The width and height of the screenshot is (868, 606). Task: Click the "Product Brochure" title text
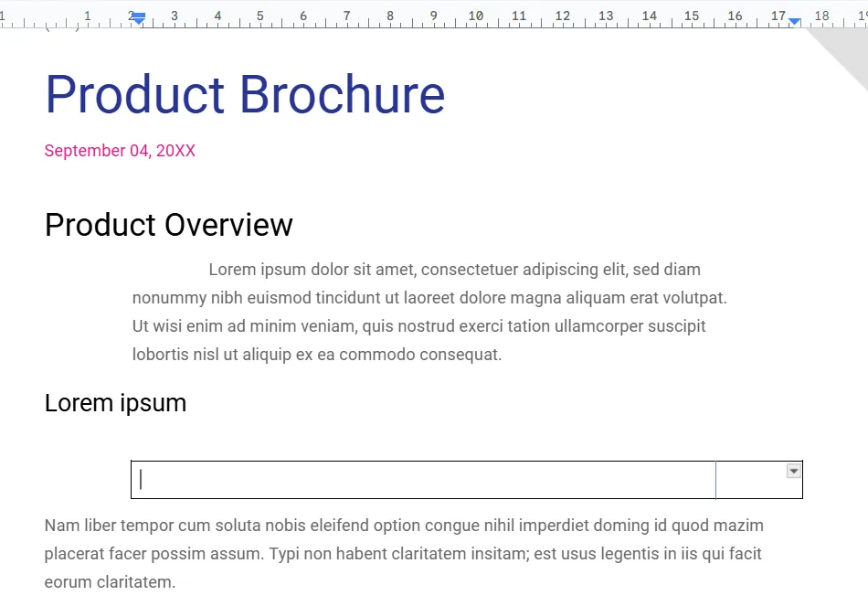pos(245,95)
